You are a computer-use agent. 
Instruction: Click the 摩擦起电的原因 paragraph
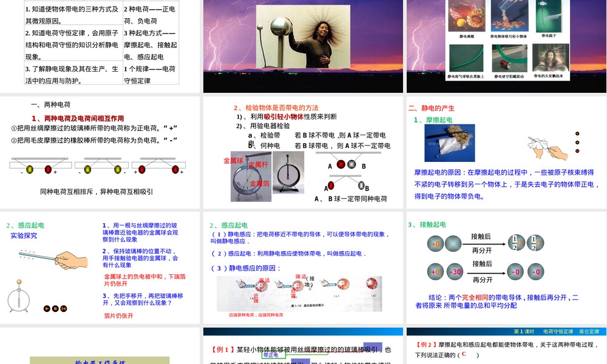[506, 184]
